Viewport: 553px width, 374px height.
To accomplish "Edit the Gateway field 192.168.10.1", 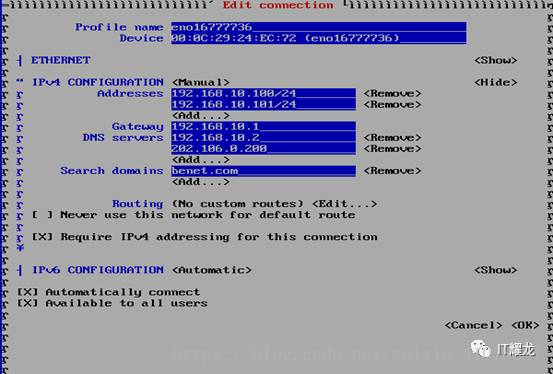I will 263,127.
